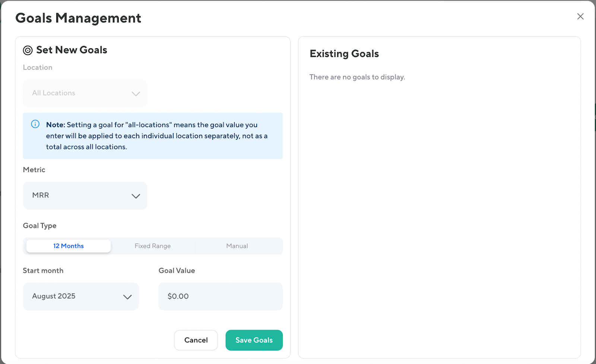Click the target icon beside Set New Goals
This screenshot has width=596, height=364.
click(x=28, y=50)
